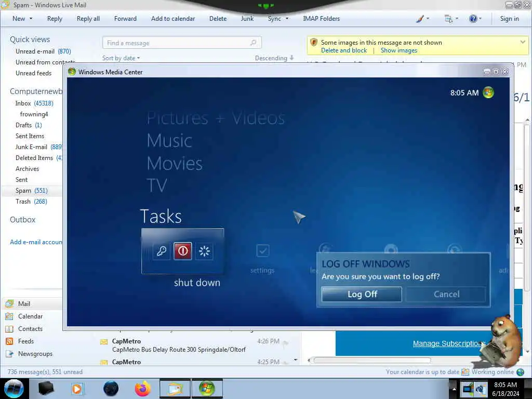Click the paintbrush colorizer icon in Live Mail toolbar
Screen dimensions: 532x399
[419, 19]
